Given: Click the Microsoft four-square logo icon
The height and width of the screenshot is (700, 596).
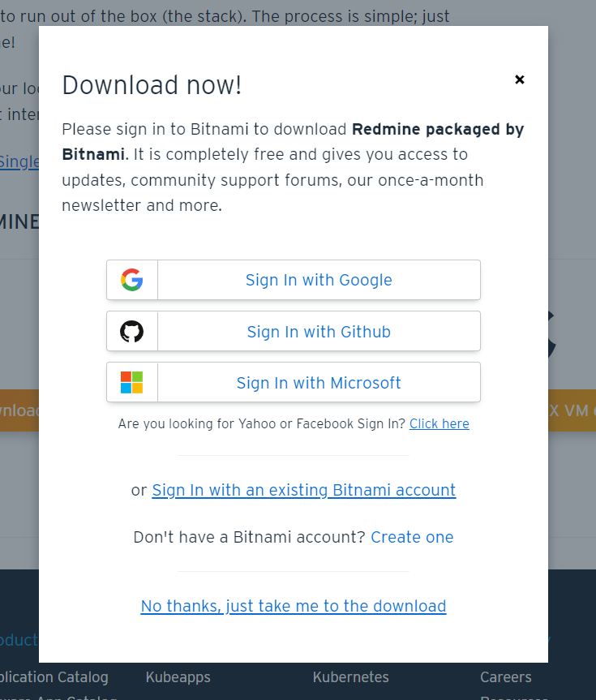Looking at the screenshot, I should (132, 382).
